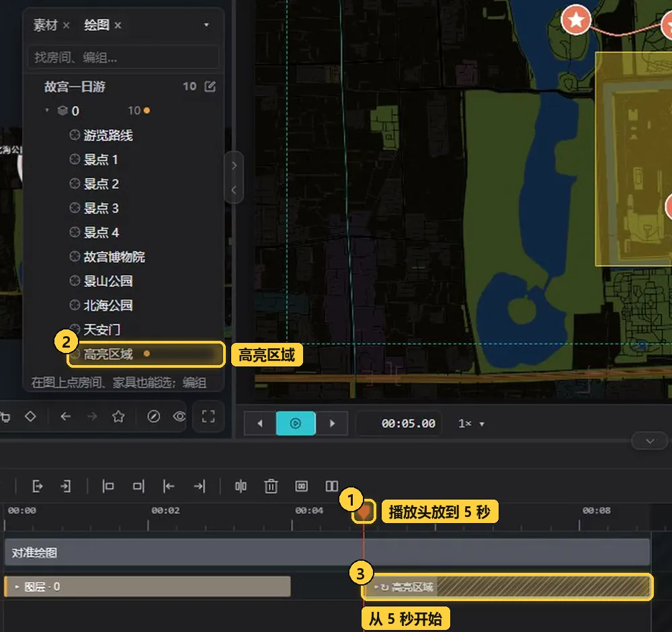Click the yellow highlight rectangle on map
Image resolution: width=672 pixels, height=632 pixels.
(x=634, y=159)
